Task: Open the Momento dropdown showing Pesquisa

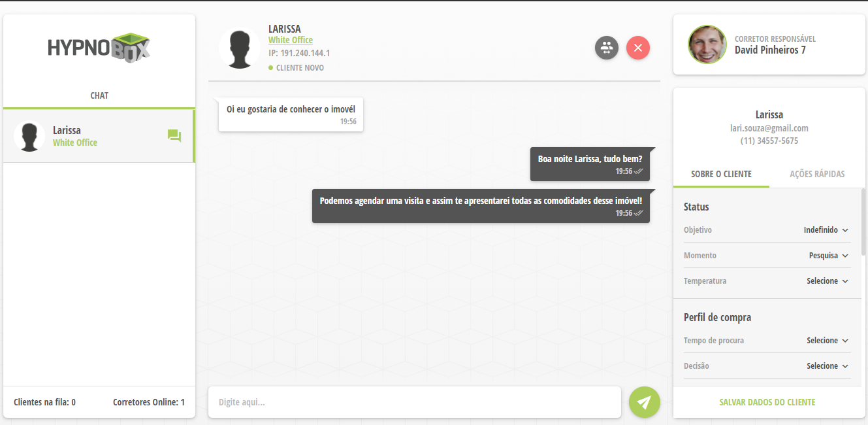Action: (x=828, y=256)
